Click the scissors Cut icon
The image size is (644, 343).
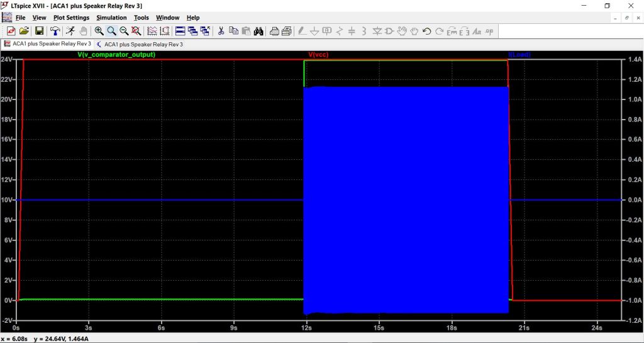[x=221, y=31]
